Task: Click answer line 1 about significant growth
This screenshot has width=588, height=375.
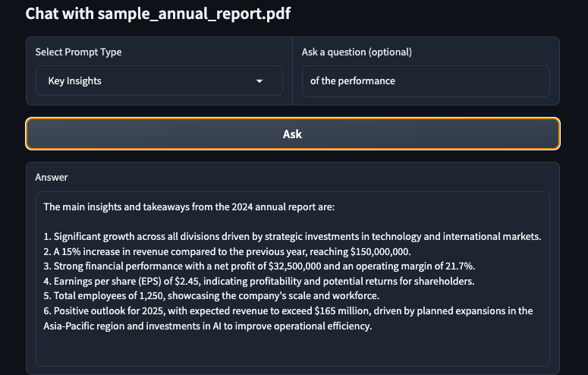Action: click(x=293, y=237)
